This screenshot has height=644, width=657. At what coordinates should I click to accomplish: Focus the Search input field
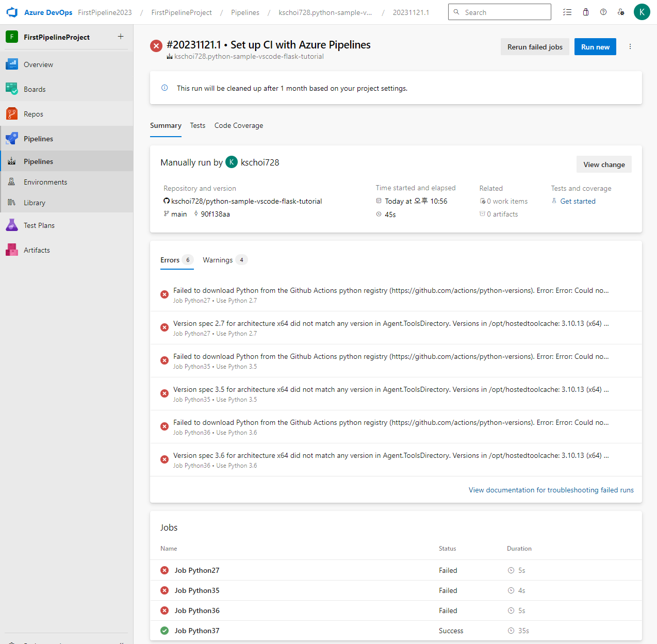(500, 12)
